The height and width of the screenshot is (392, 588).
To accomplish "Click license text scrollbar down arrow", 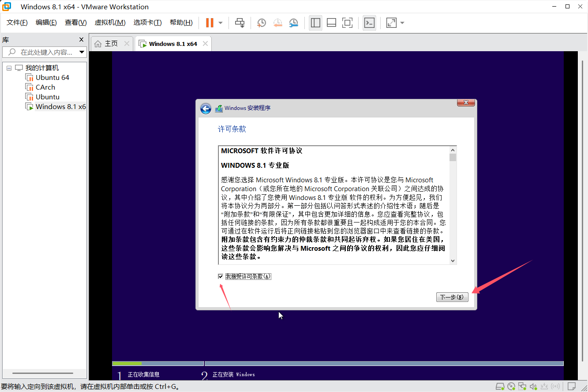I will [x=453, y=261].
